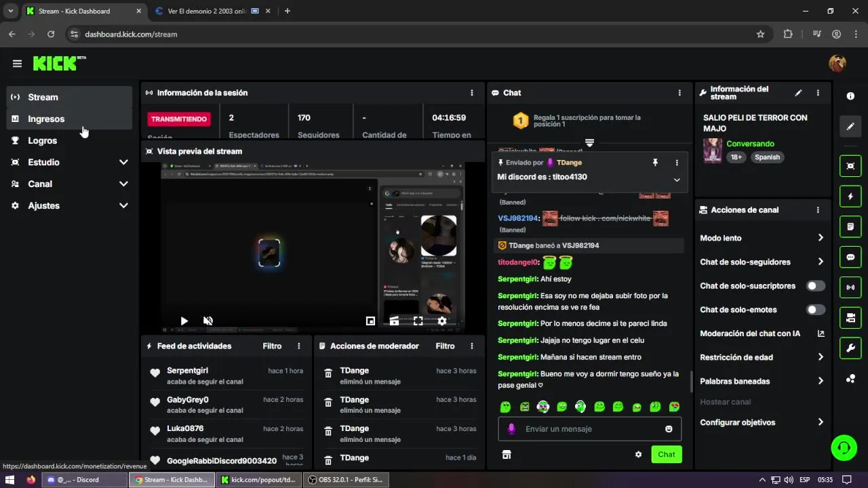The image size is (868, 488).
Task: Open the profile avatar menu
Action: pos(837,64)
